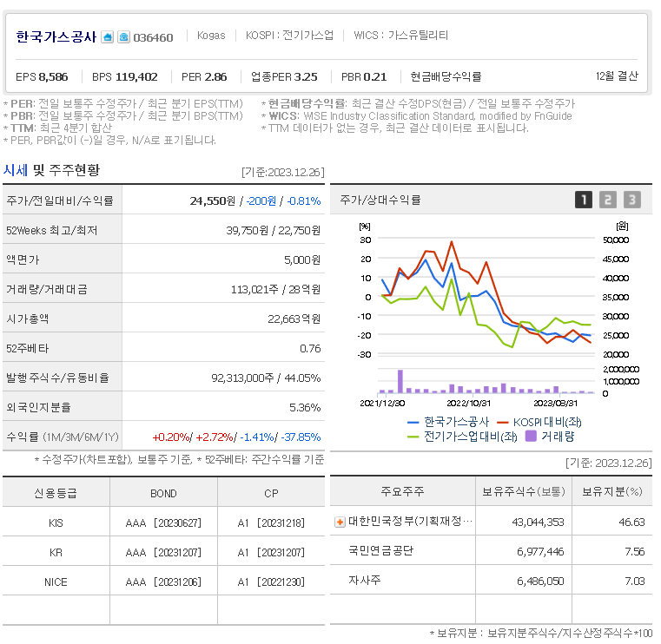
Task: Select the foreign ownership 5.36%
Action: 305,408
